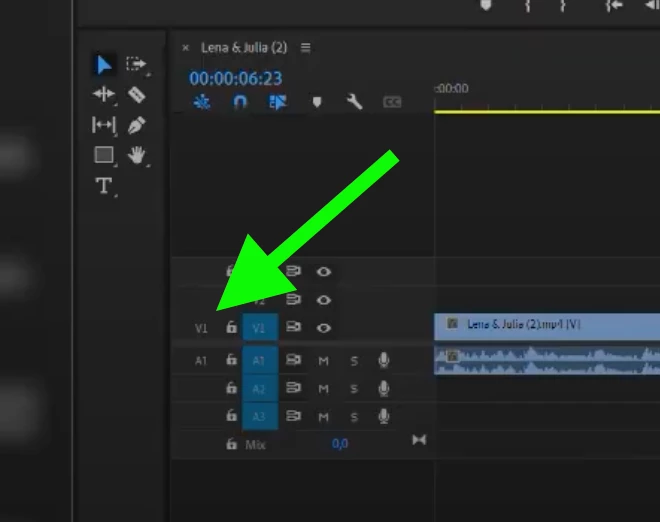This screenshot has height=522, width=660.
Task: Select the Track Select Forward tool
Action: pyautogui.click(x=136, y=64)
